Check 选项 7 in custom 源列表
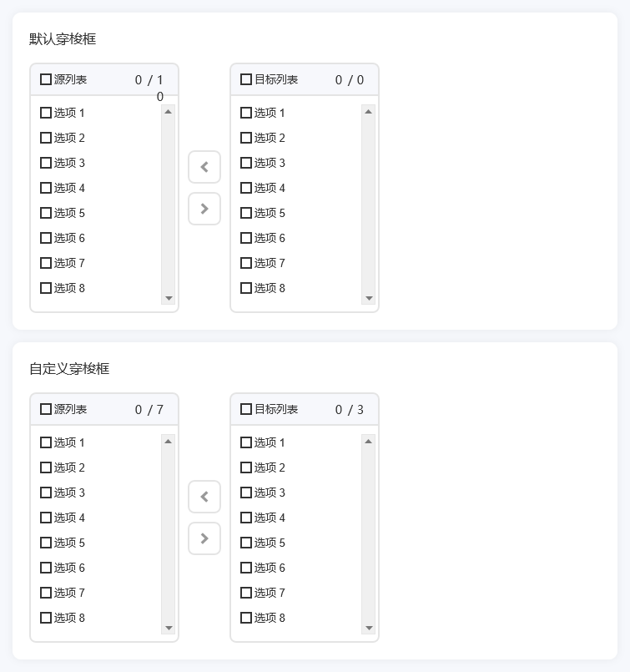Screen dimensions: 630x672 46,593
